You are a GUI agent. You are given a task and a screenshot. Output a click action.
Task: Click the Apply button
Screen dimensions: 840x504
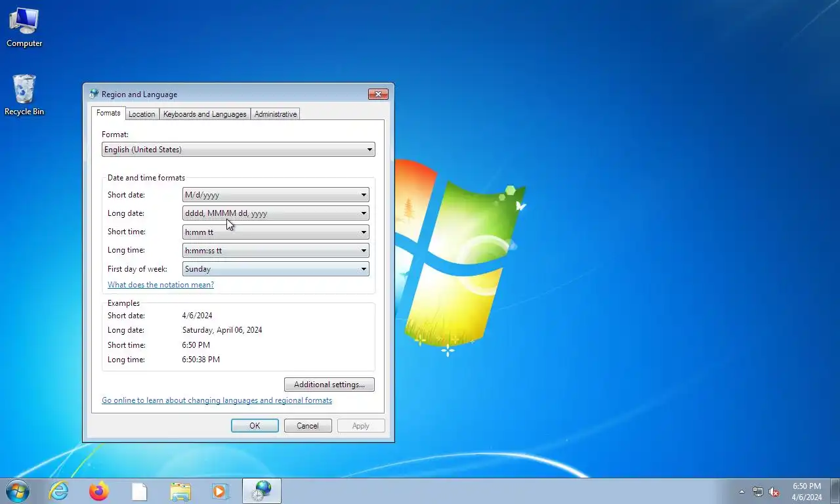click(x=361, y=426)
